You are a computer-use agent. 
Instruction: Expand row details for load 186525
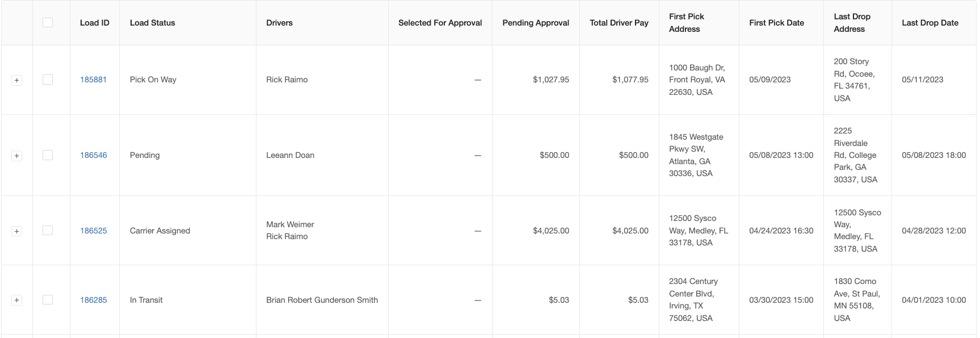pos(17,231)
